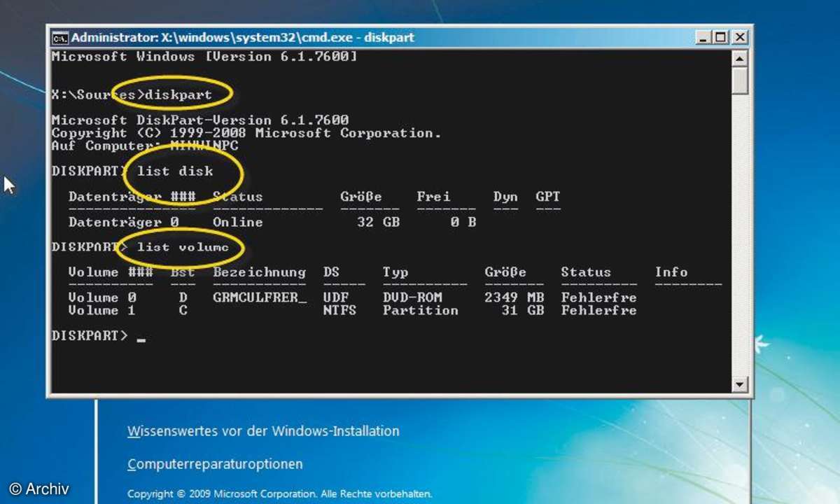Click the 'Fehlerfre' status in the Volume 0 row
840x504 pixels.
click(x=599, y=297)
